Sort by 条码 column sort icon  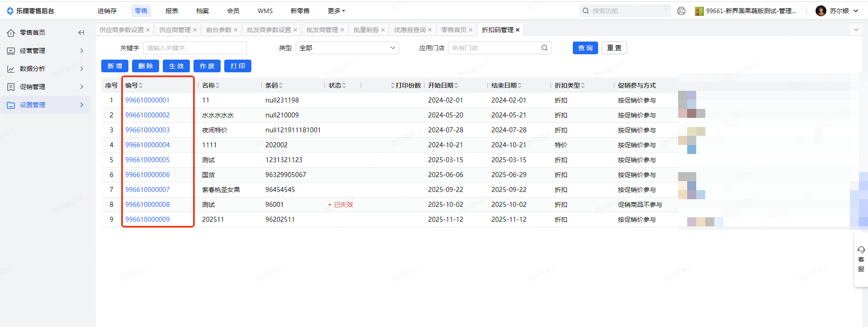[281, 85]
